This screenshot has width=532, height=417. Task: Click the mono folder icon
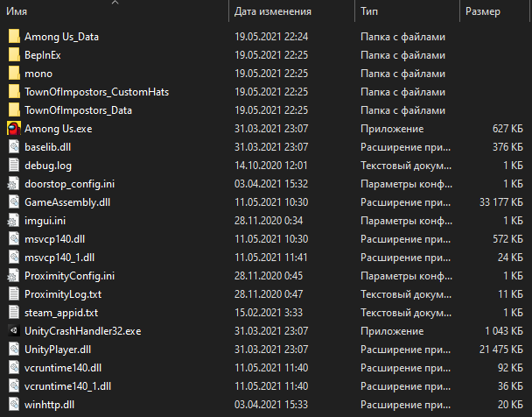pos(13,74)
